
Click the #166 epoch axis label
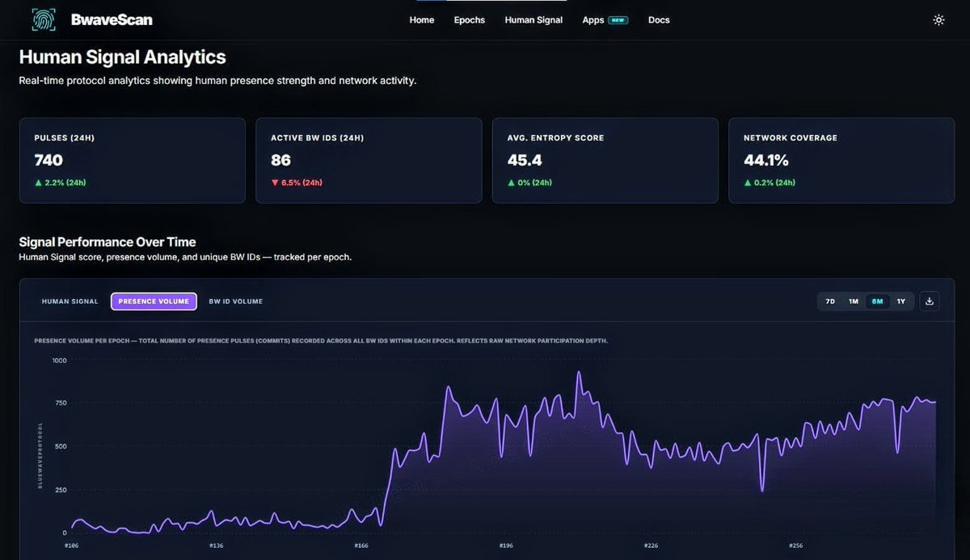[361, 545]
